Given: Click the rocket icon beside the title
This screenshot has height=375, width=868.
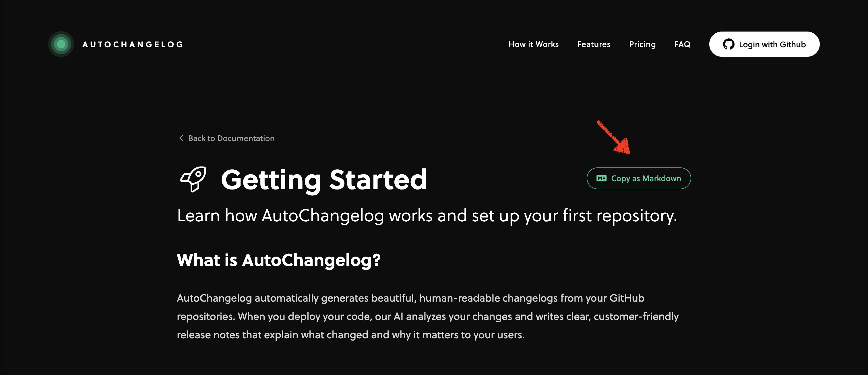Looking at the screenshot, I should click(193, 179).
